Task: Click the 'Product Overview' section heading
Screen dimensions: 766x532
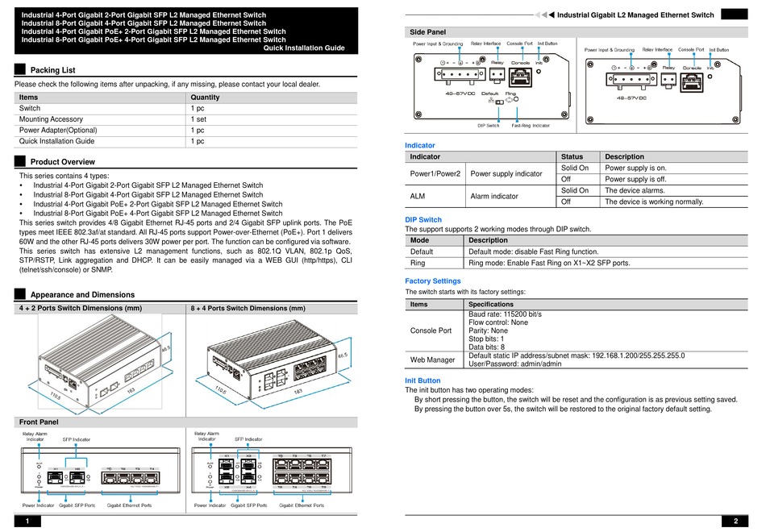Action: (x=63, y=162)
